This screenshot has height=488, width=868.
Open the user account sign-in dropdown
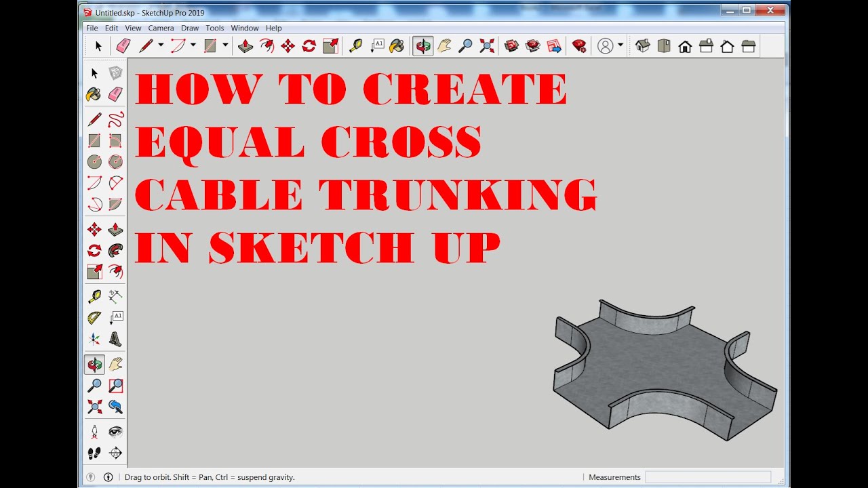[x=610, y=46]
